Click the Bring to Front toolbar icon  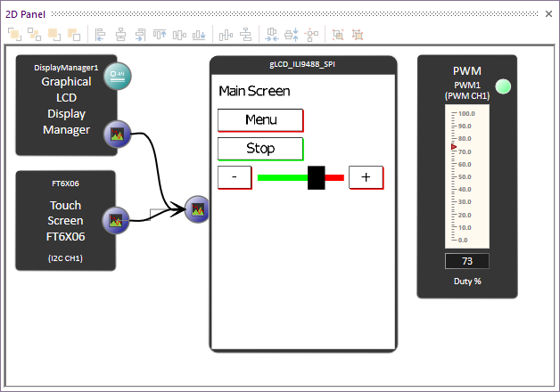14,35
